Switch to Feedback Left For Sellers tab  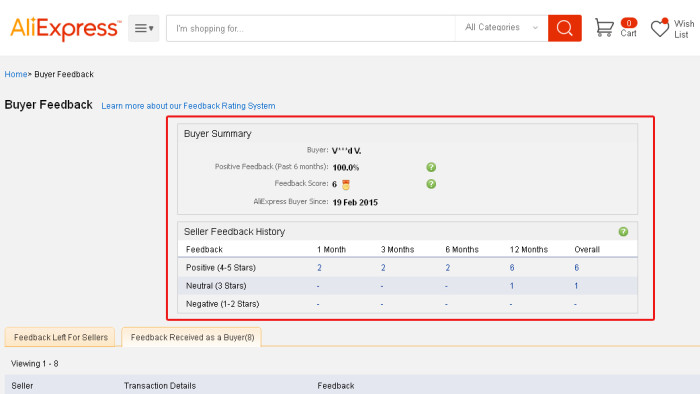[x=60, y=337]
